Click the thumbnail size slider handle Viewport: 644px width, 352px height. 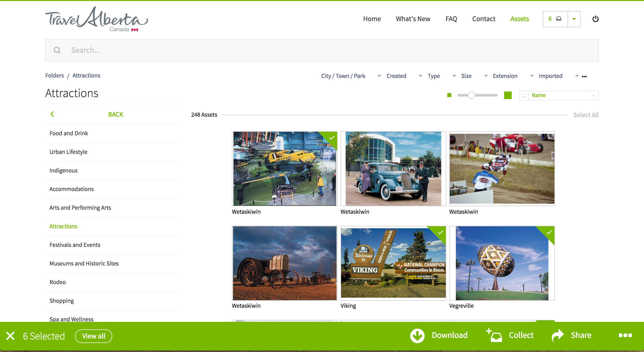(x=472, y=95)
